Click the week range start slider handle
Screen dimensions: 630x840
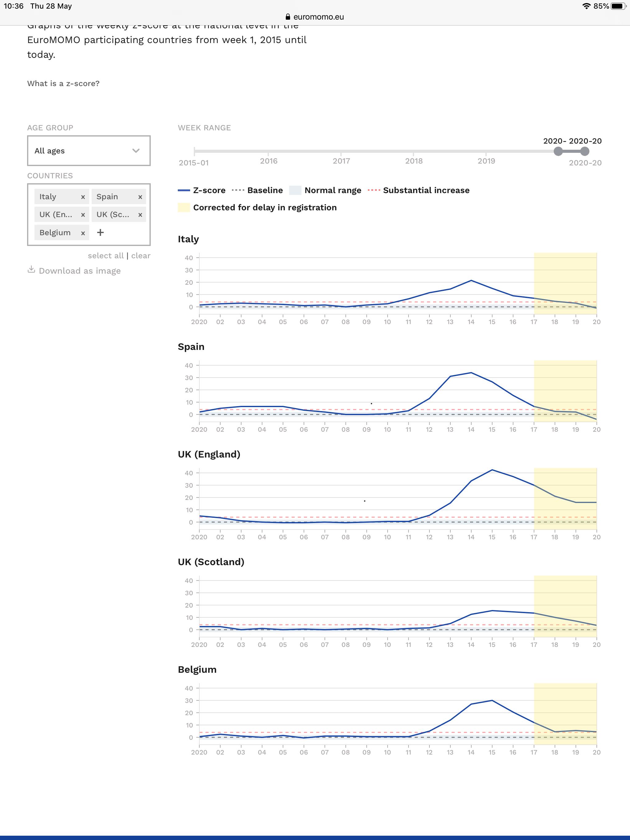[558, 152]
